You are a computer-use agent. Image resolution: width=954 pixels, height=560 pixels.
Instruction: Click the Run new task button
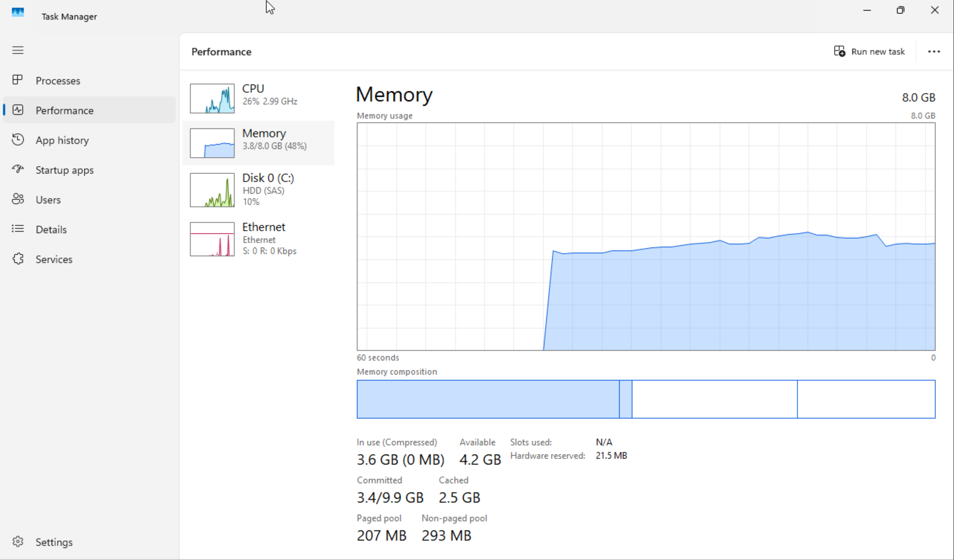(x=869, y=52)
